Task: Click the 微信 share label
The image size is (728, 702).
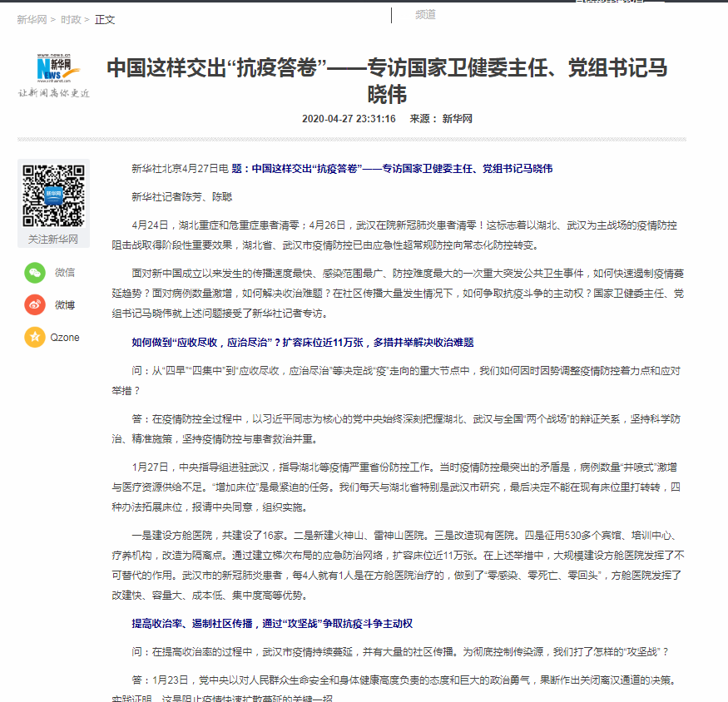Action: (65, 273)
